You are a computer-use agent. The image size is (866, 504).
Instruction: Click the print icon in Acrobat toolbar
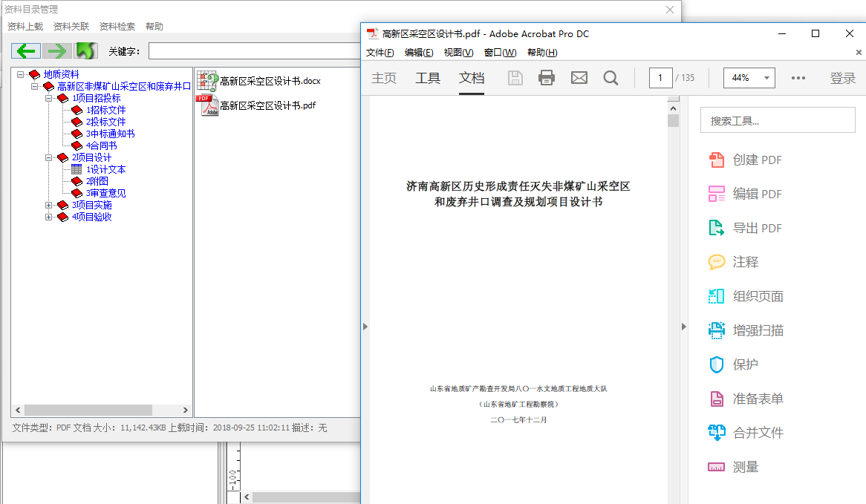click(x=546, y=77)
